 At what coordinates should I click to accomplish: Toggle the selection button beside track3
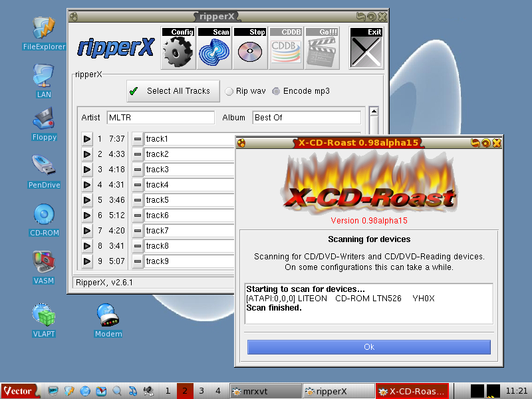pos(138,170)
